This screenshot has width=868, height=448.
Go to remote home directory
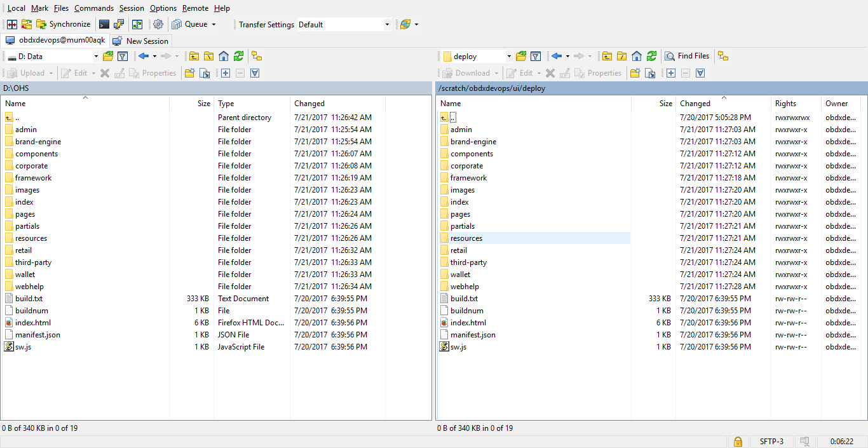tap(636, 56)
